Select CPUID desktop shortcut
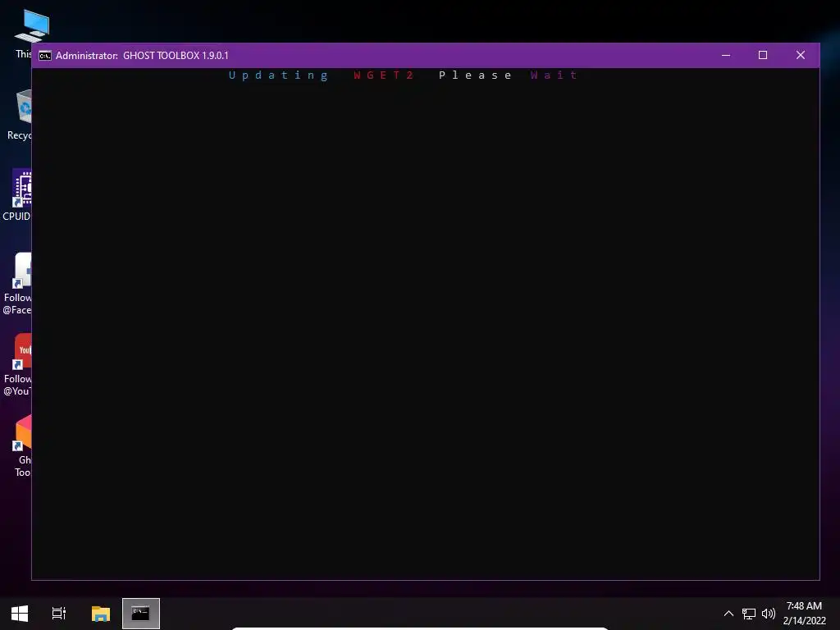The width and height of the screenshot is (840, 630). pos(16,195)
